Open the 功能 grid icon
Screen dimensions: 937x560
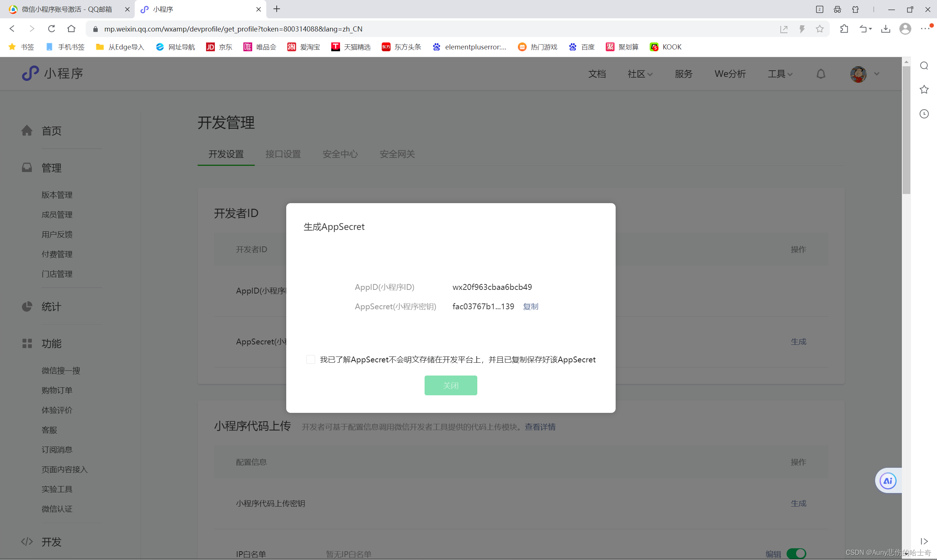coord(27,343)
